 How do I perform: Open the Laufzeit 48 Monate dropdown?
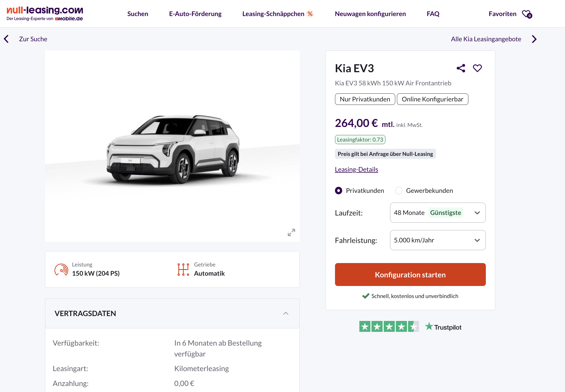[x=438, y=213]
